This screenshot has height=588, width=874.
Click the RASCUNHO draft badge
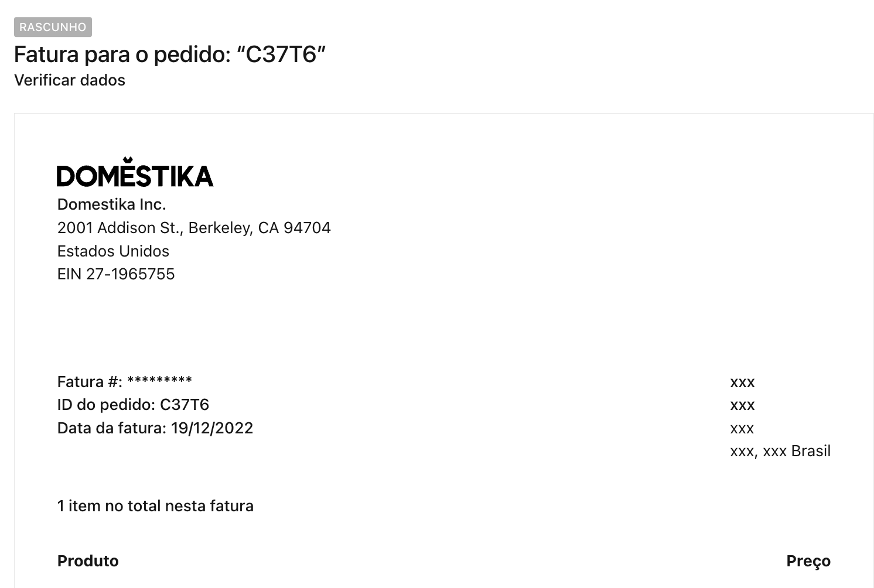[x=53, y=27]
